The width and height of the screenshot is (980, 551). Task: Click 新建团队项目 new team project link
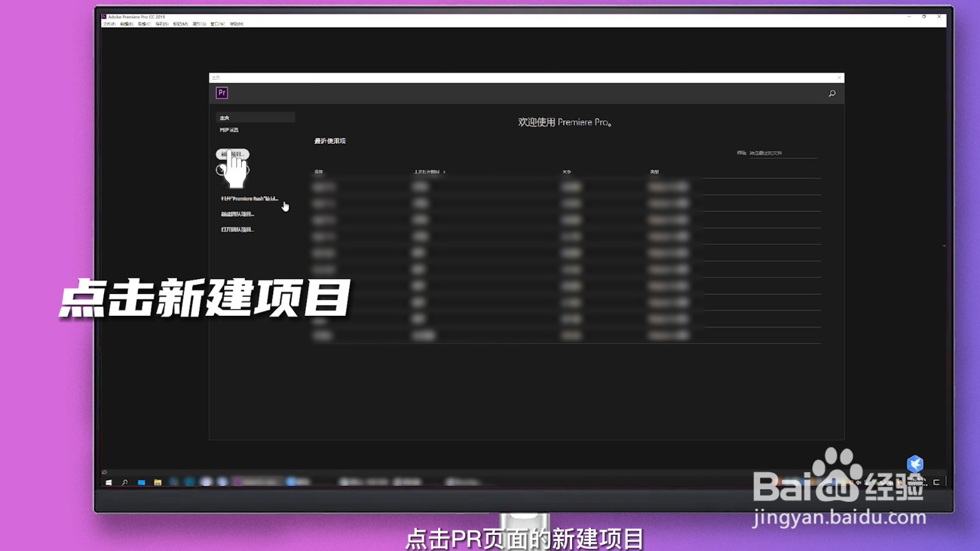coord(238,214)
